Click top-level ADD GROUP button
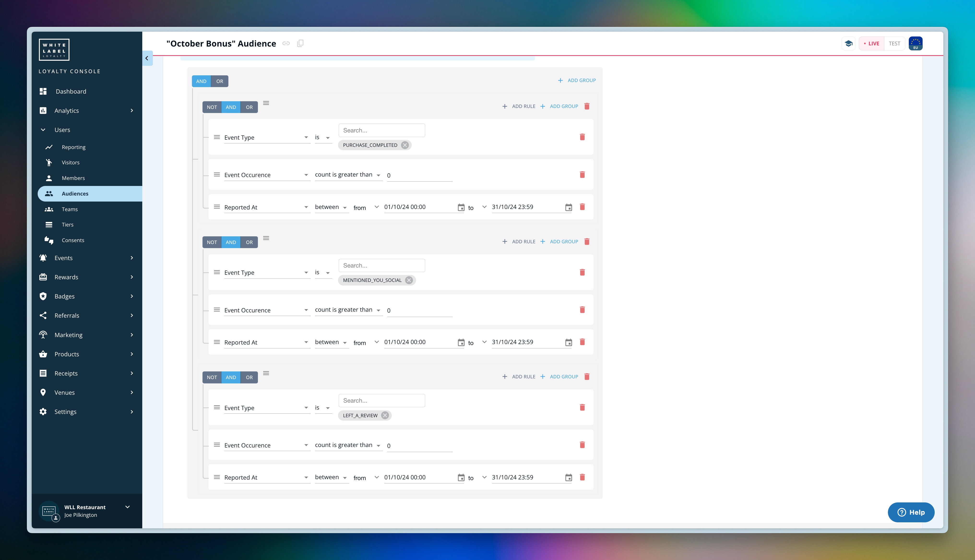This screenshot has width=975, height=560. point(577,80)
